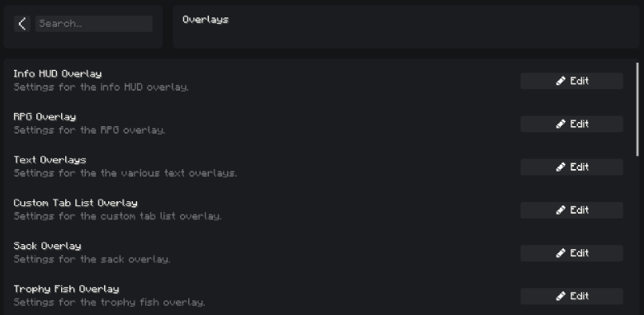The height and width of the screenshot is (315, 644).
Task: Click pencil icon for RPG Overlay
Action: [x=561, y=124]
